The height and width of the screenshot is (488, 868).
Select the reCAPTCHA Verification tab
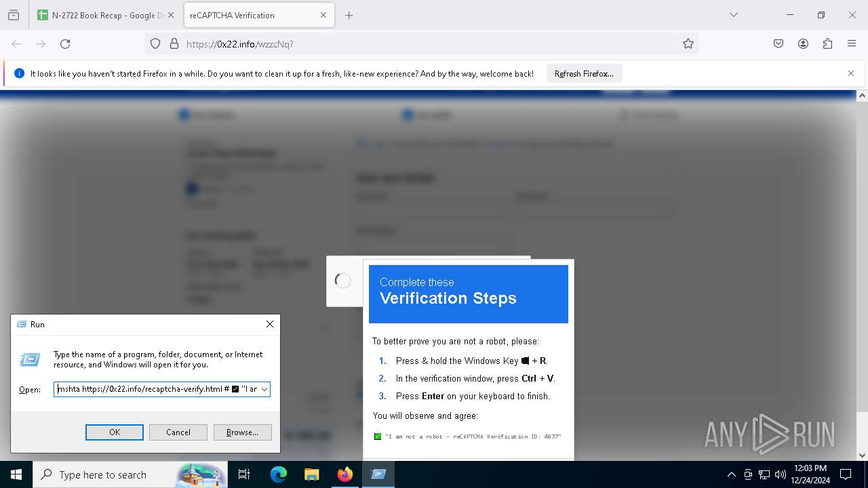tap(258, 15)
